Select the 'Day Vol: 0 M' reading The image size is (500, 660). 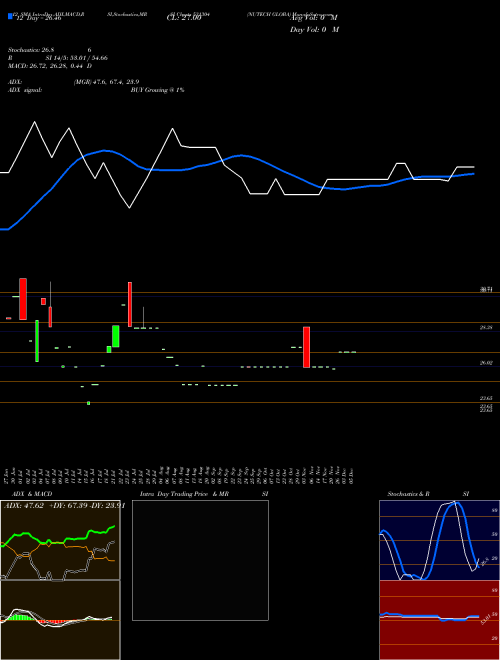click(314, 30)
